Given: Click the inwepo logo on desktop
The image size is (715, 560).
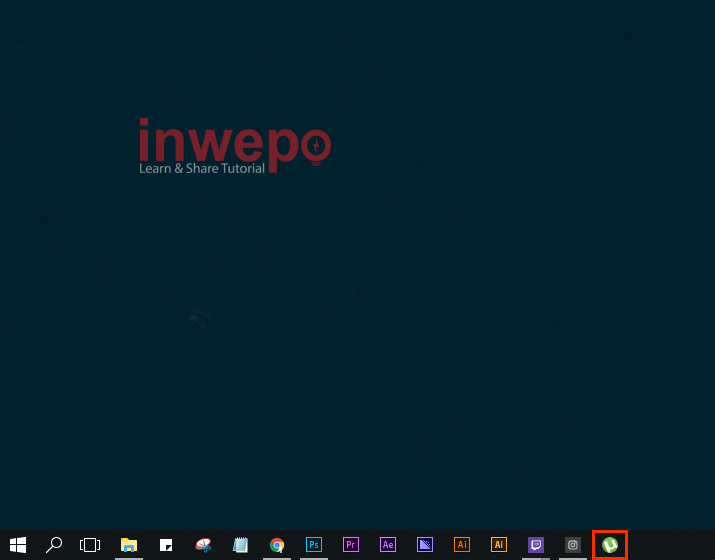Looking at the screenshot, I should (x=234, y=140).
